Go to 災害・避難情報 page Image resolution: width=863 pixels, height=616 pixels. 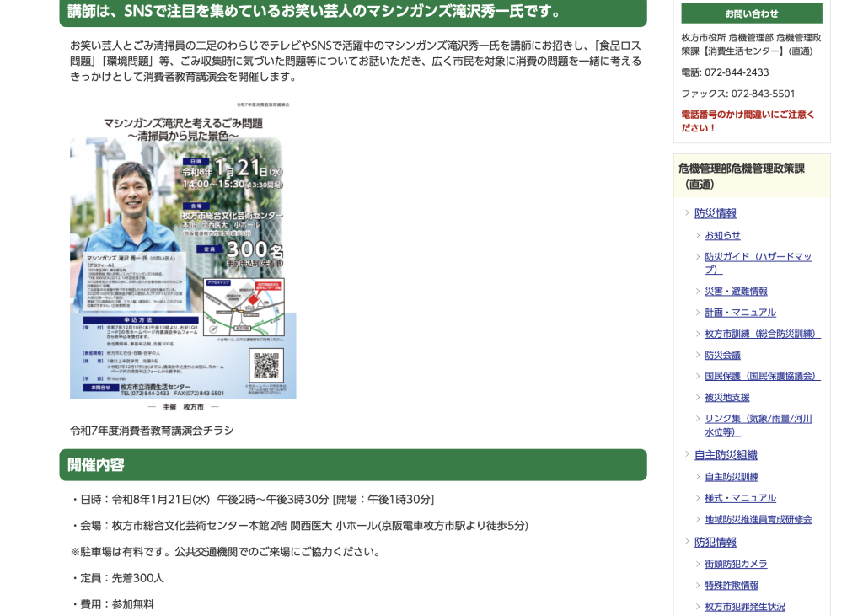[736, 291]
